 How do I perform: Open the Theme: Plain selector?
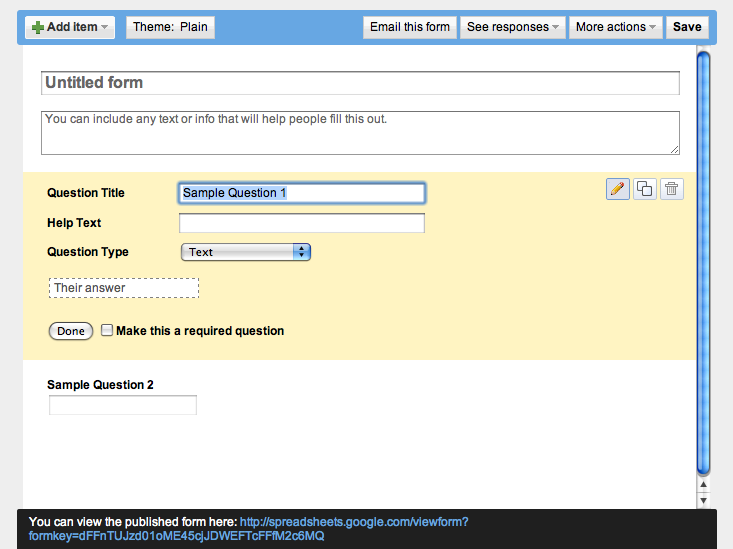(x=170, y=27)
